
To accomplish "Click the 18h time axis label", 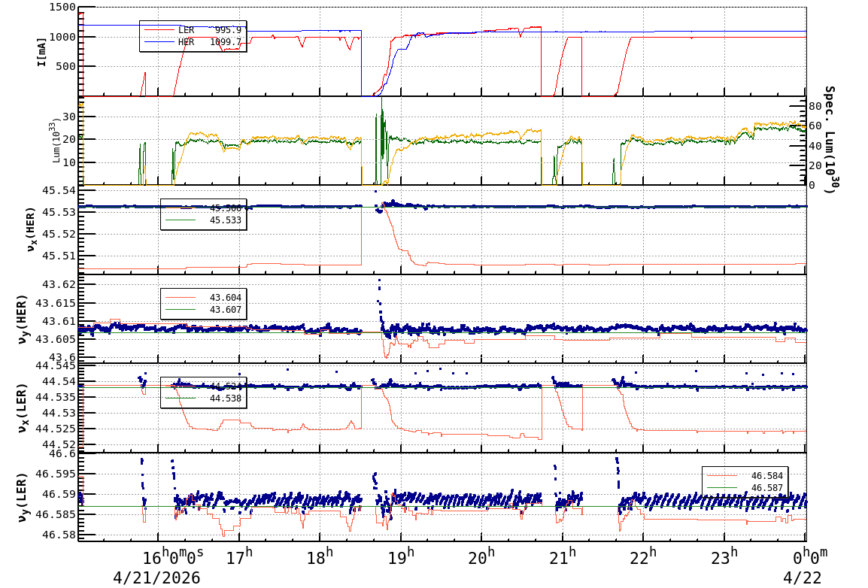I will pos(320,556).
